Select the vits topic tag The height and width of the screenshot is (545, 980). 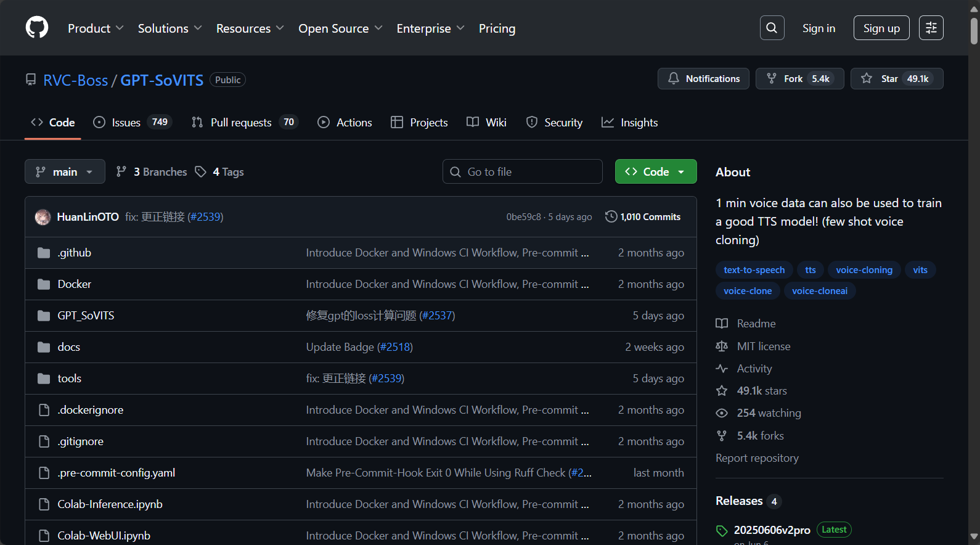pos(920,270)
